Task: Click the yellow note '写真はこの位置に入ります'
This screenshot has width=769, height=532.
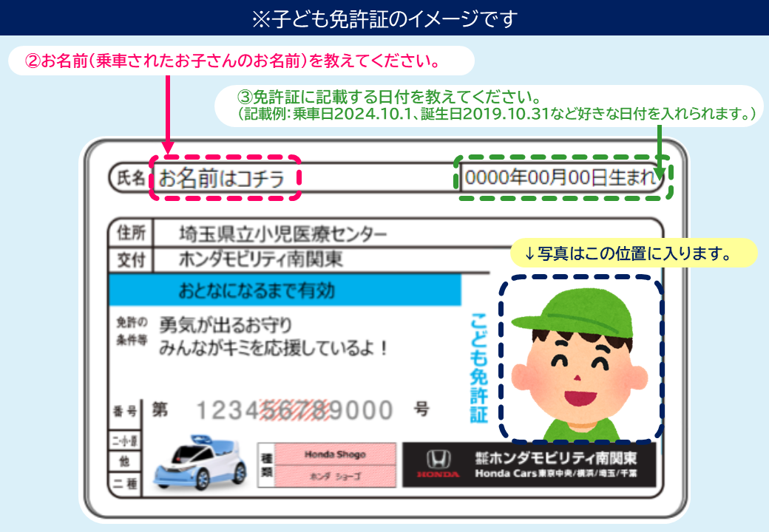Action: pos(628,253)
